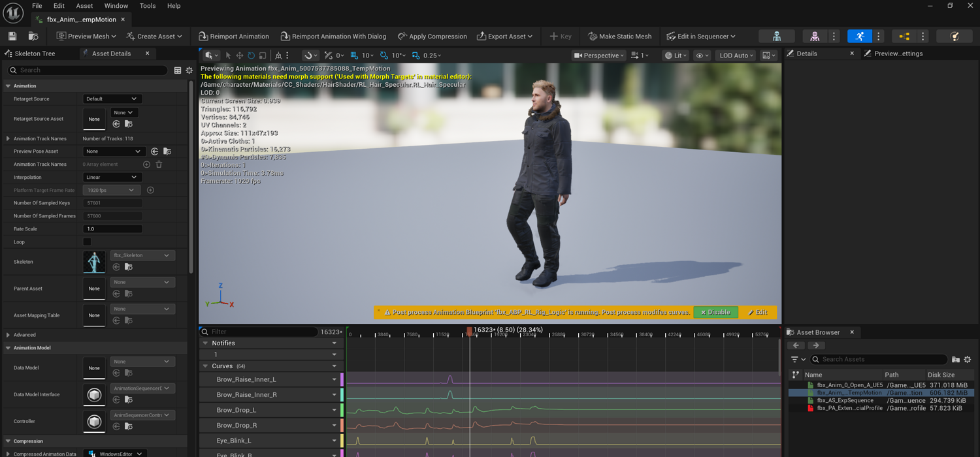The height and width of the screenshot is (457, 980).
Task: Collapse the Animation Model section
Action: point(8,348)
